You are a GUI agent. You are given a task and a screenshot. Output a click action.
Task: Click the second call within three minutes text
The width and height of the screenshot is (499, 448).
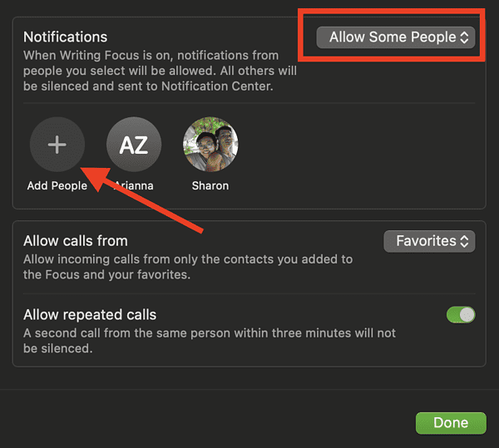[x=210, y=341]
